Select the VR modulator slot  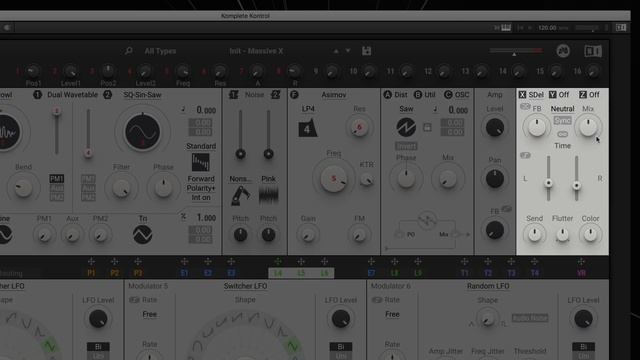pyautogui.click(x=581, y=273)
